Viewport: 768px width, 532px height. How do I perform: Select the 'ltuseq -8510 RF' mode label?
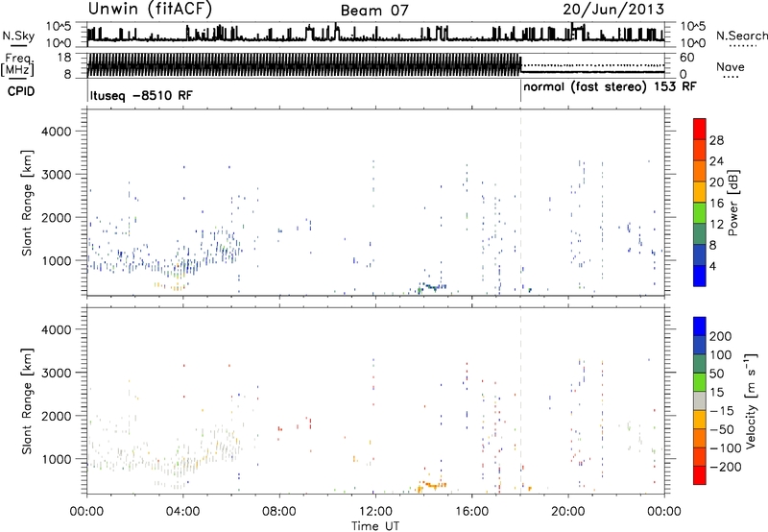(141, 95)
